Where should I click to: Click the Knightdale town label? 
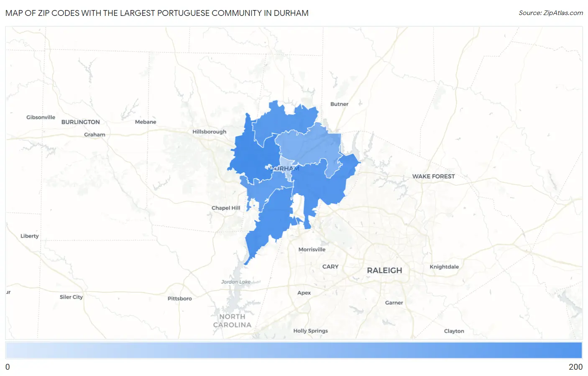[444, 267]
